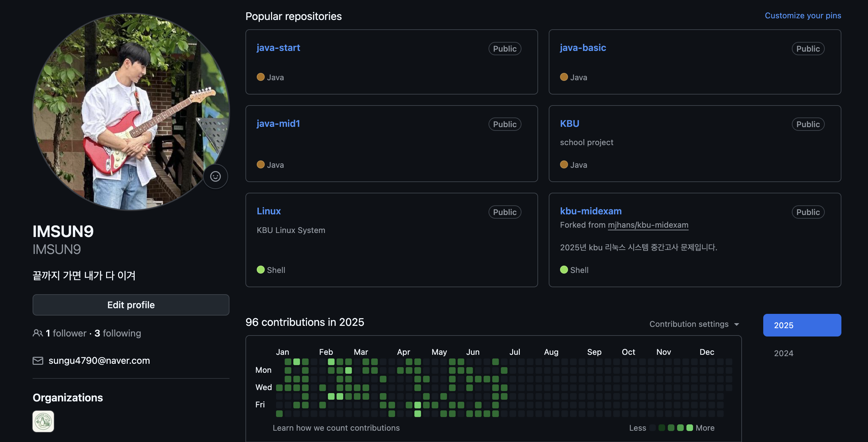Open the java-mid1 repository

(x=278, y=123)
